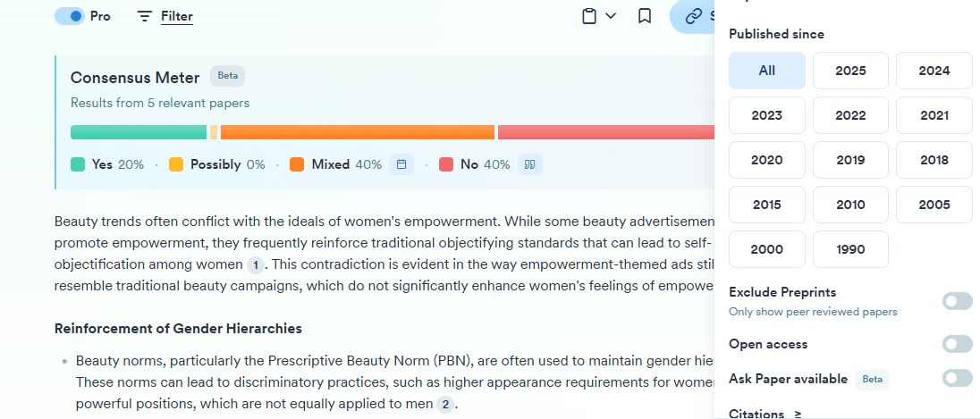Image resolution: width=980 pixels, height=419 pixels.
Task: Filter papers published since 2023
Action: pos(767,115)
